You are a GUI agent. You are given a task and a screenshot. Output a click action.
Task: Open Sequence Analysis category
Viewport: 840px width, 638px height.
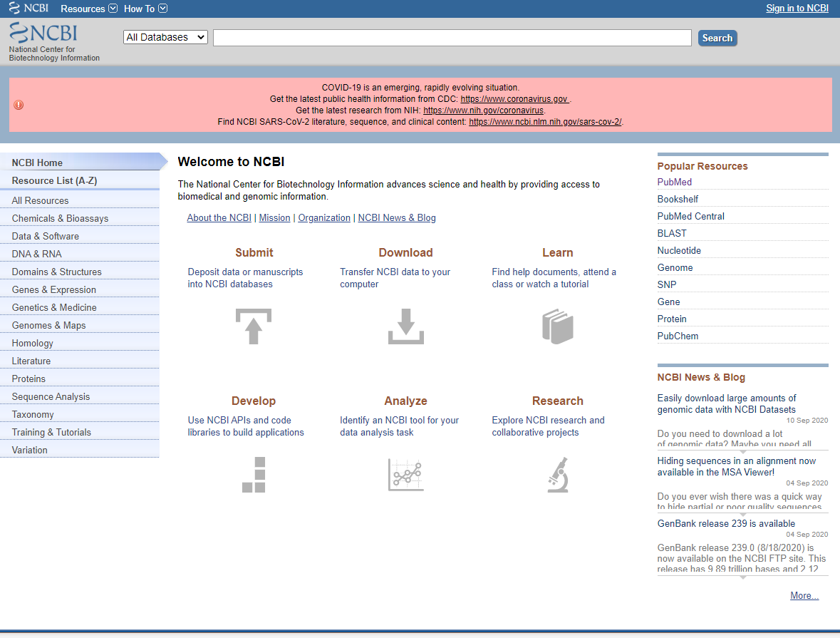coord(80,396)
